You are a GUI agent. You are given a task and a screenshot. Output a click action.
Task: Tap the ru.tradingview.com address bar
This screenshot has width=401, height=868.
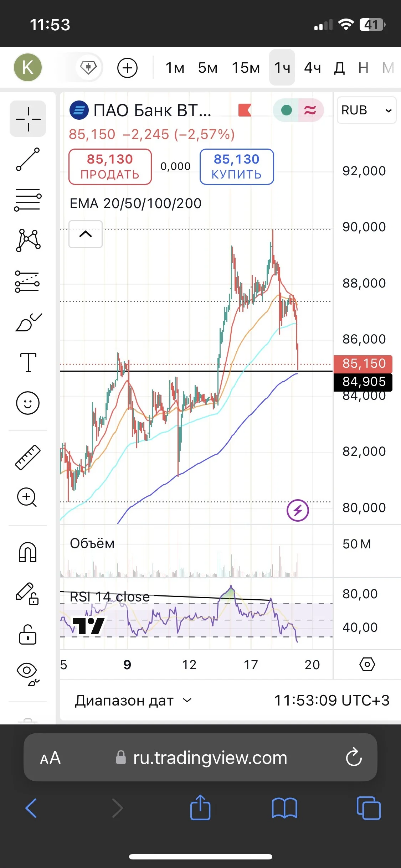pos(200,757)
